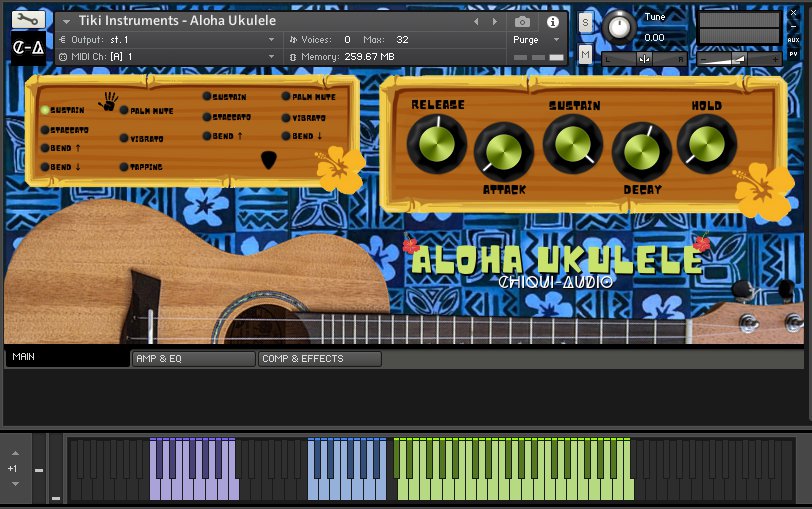This screenshot has height=509, width=812.
Task: Select fingerstyle Staccato articulation
Action: (45, 130)
